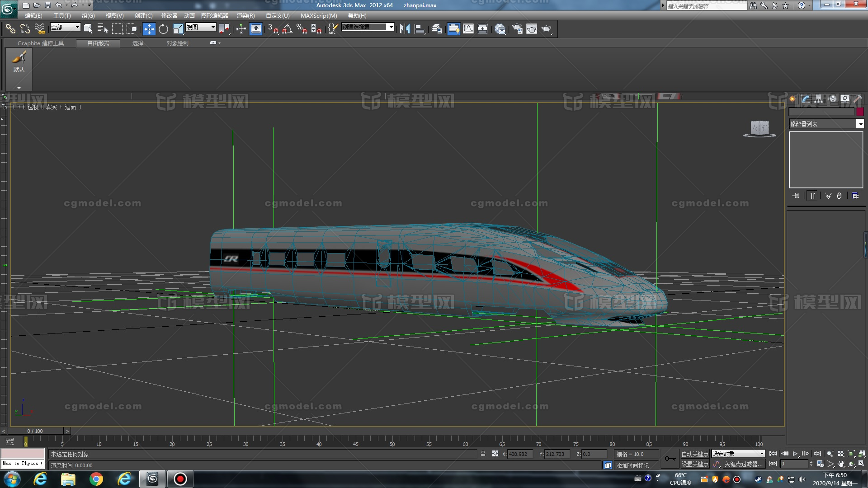Open the Layer Manager icon
Viewport: 868px width, 488px height.
click(437, 29)
